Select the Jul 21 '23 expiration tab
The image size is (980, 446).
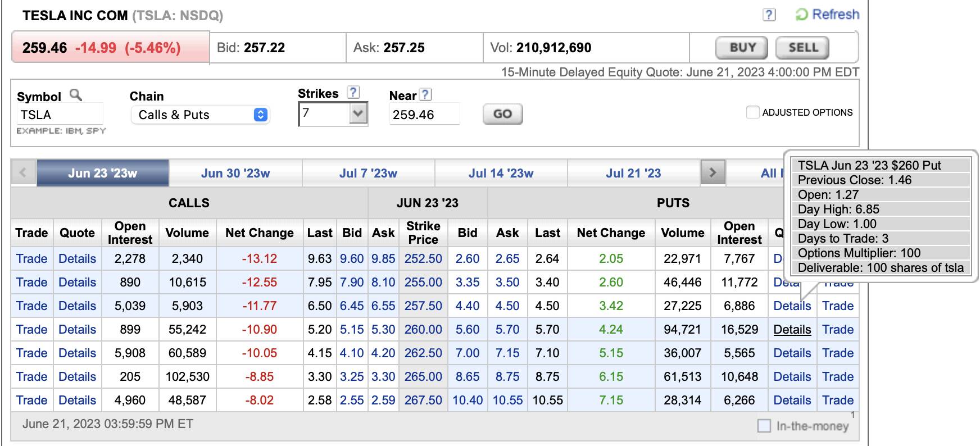tap(633, 173)
